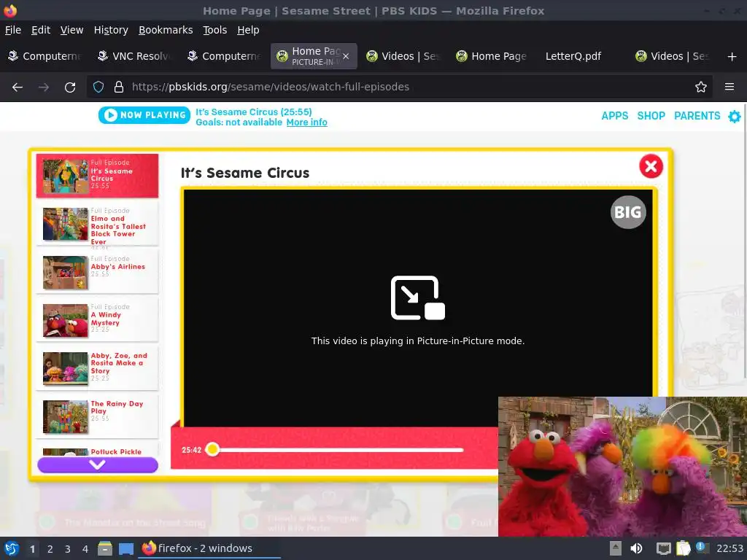Screen dimensions: 747x560
Task: Click the video progress slider handle
Action: (x=212, y=449)
